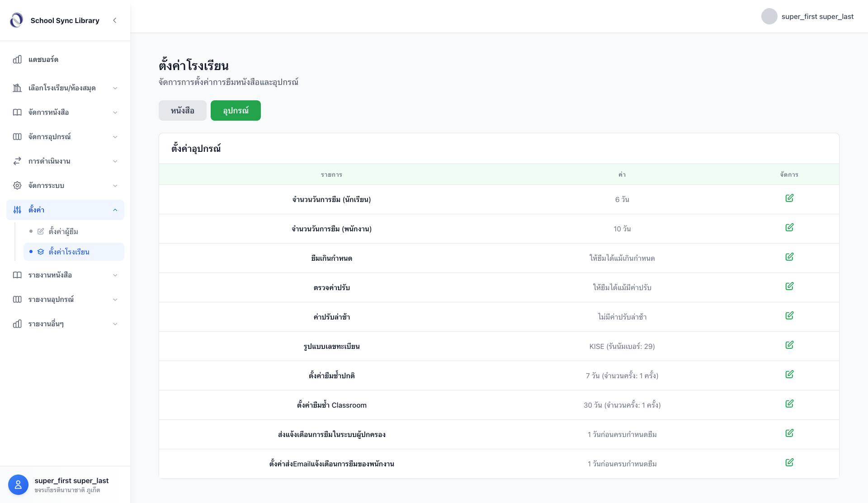
Task: Edit staff Email reminder setting
Action: [x=789, y=463]
